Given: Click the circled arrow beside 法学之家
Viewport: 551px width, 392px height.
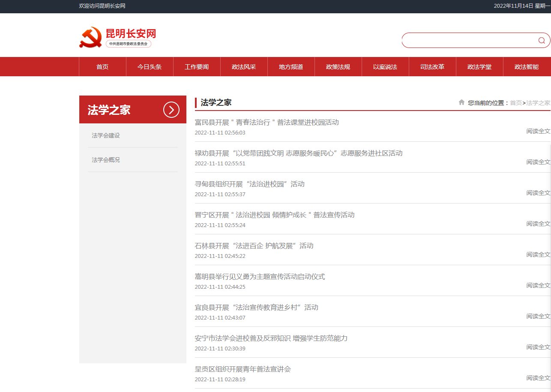Looking at the screenshot, I should point(171,110).
